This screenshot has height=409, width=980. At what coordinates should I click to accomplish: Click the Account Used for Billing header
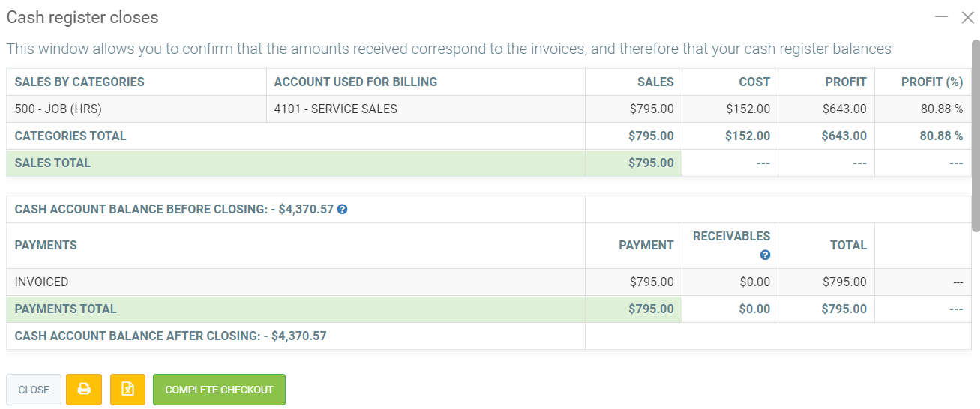click(x=355, y=82)
